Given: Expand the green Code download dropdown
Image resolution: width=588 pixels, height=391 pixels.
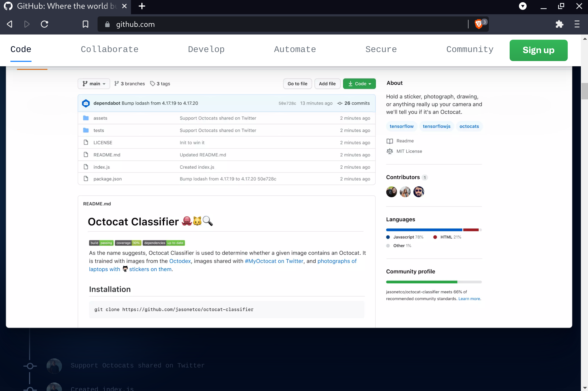Looking at the screenshot, I should [x=359, y=84].
